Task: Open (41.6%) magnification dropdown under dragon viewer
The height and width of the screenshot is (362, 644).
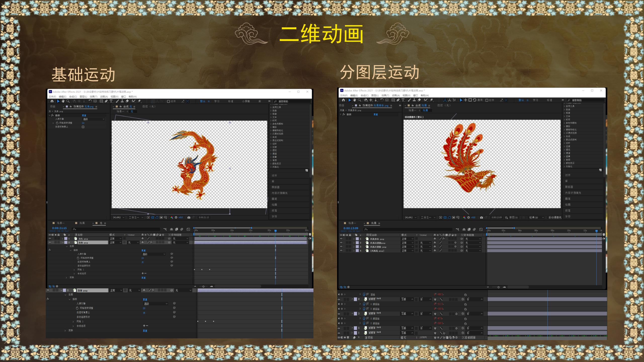Action: pos(118,217)
